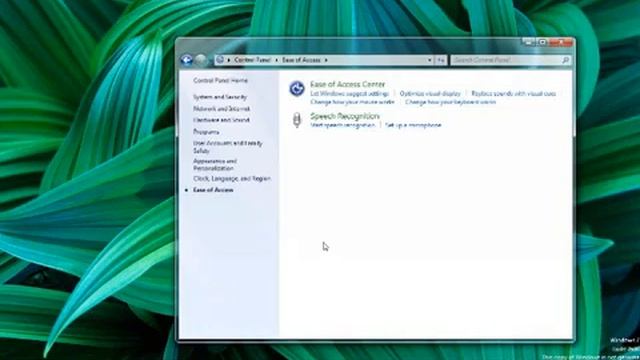
Task: Open the Ease of Access Center heading
Action: coord(347,84)
